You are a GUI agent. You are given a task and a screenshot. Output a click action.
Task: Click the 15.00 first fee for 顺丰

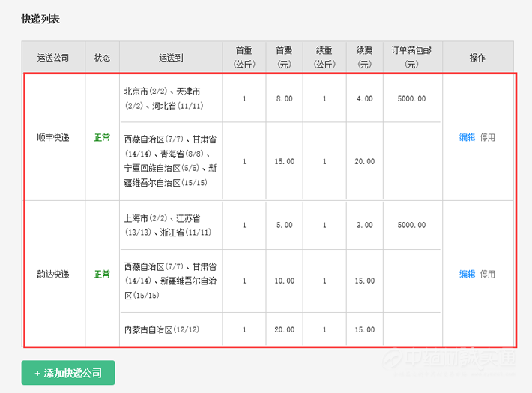(x=284, y=161)
